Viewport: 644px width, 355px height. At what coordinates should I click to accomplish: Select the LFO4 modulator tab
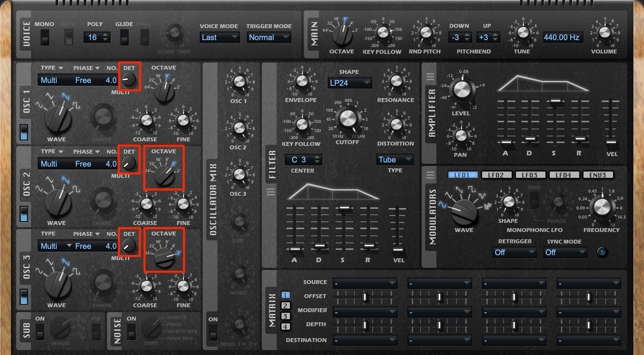click(x=564, y=175)
